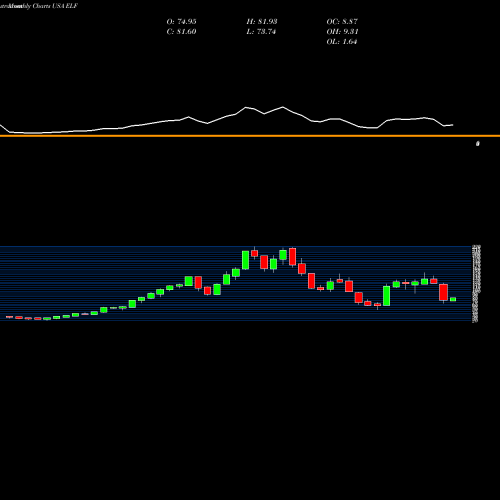The width and height of the screenshot is (500, 500).
Task: Click the orange horizontal baseline
Action: coord(250,136)
